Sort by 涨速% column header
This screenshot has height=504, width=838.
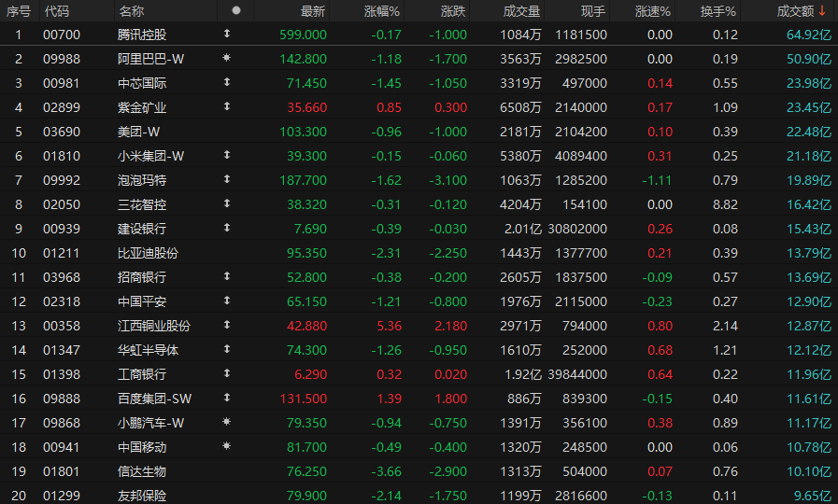652,11
